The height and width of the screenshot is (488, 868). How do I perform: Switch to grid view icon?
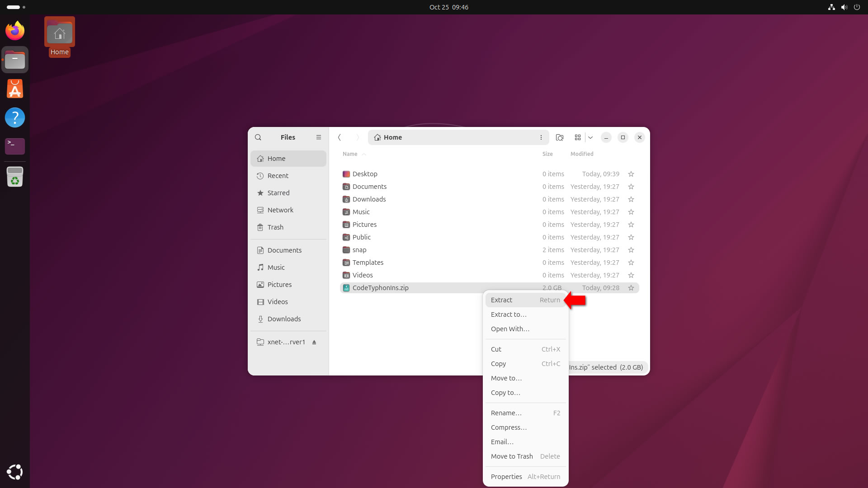click(x=578, y=137)
